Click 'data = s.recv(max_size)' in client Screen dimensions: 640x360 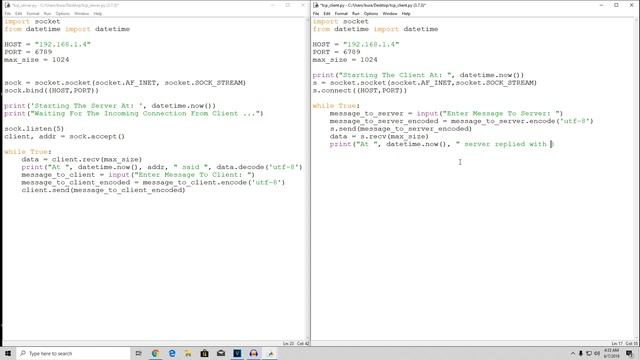[379, 136]
